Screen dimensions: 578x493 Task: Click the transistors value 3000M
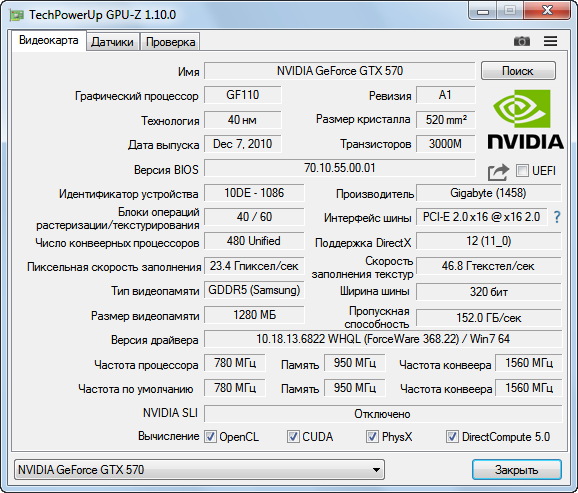coord(446,143)
